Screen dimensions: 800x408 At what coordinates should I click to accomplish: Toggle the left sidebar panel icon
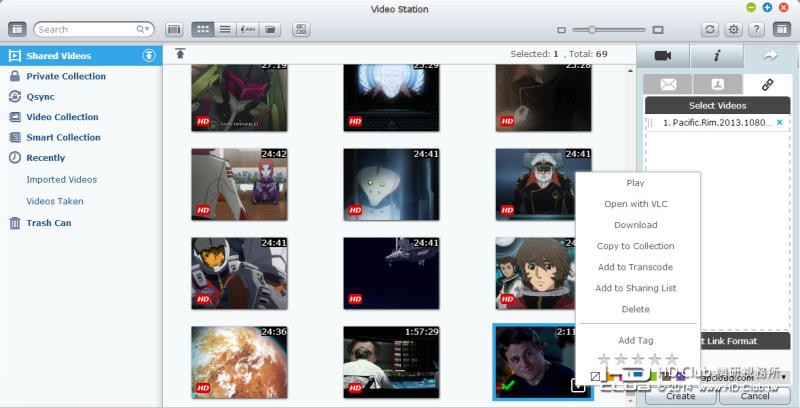[x=17, y=30]
